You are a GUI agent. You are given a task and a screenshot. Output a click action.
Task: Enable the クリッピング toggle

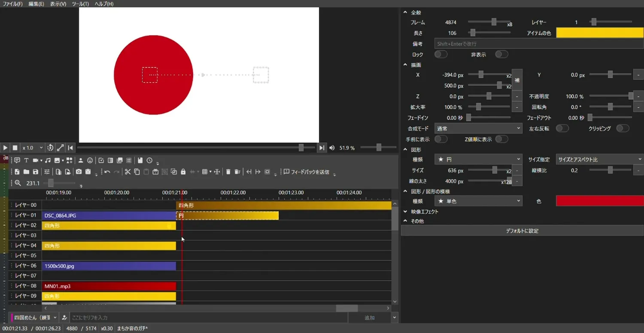click(x=622, y=128)
